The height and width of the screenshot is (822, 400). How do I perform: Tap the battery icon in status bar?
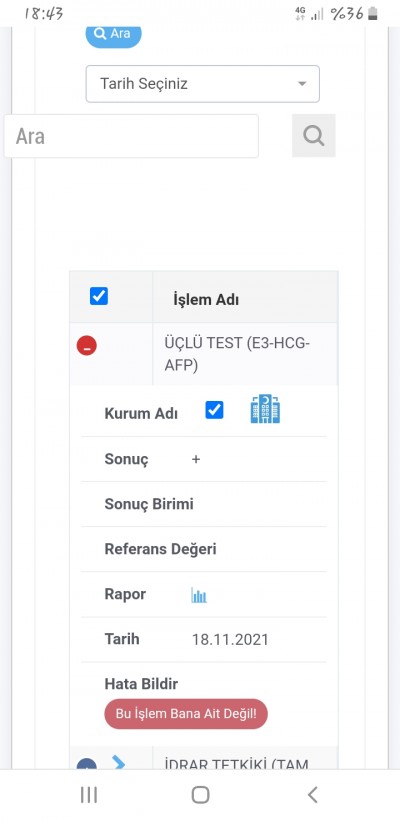(x=373, y=14)
